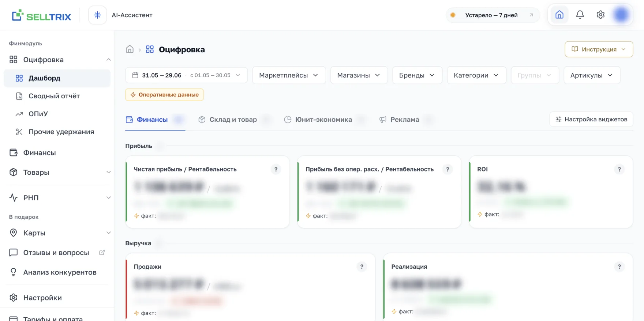Click the Выручка section heading
This screenshot has height=321, width=644.
tap(138, 243)
